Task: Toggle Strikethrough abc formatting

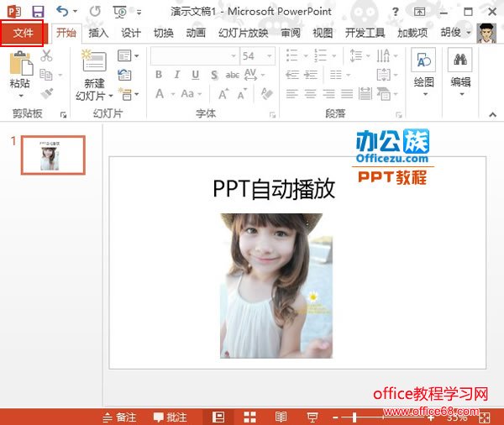Action: click(x=233, y=76)
